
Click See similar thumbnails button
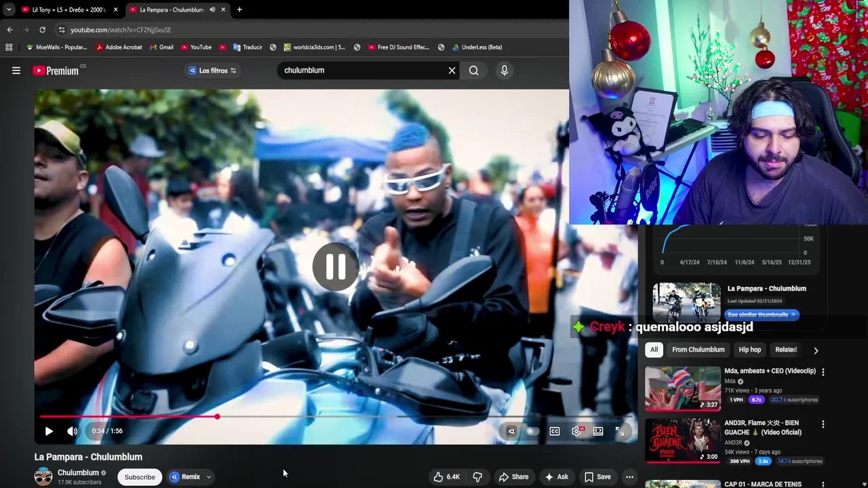click(762, 315)
